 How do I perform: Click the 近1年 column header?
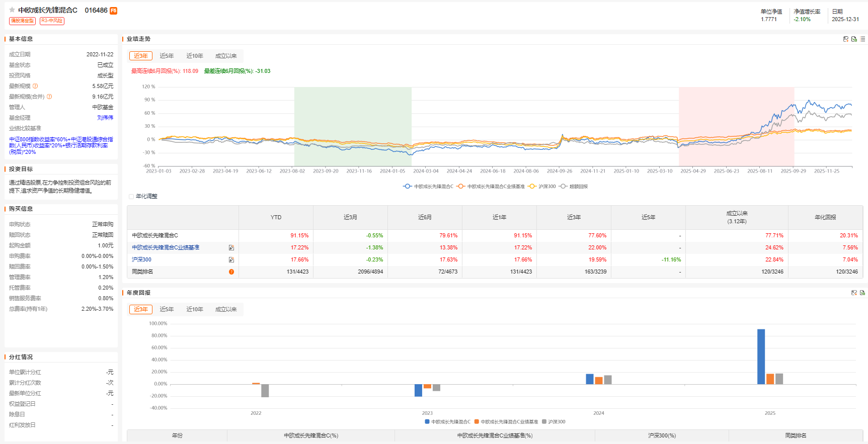pos(499,217)
